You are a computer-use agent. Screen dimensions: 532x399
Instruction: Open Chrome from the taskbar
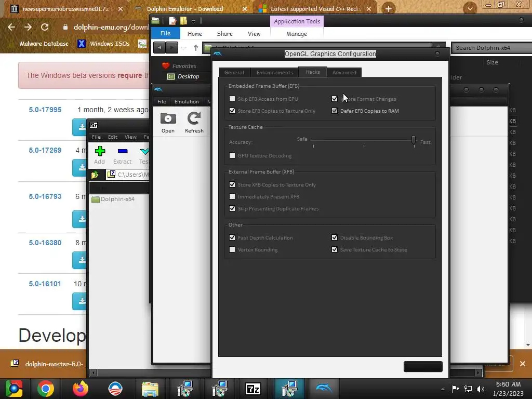[46, 389]
